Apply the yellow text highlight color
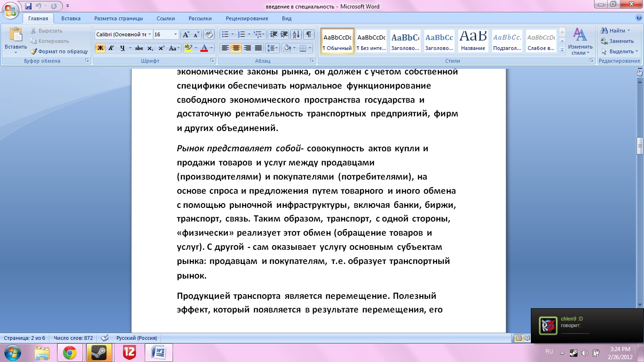The height and width of the screenshot is (362, 644). (188, 48)
